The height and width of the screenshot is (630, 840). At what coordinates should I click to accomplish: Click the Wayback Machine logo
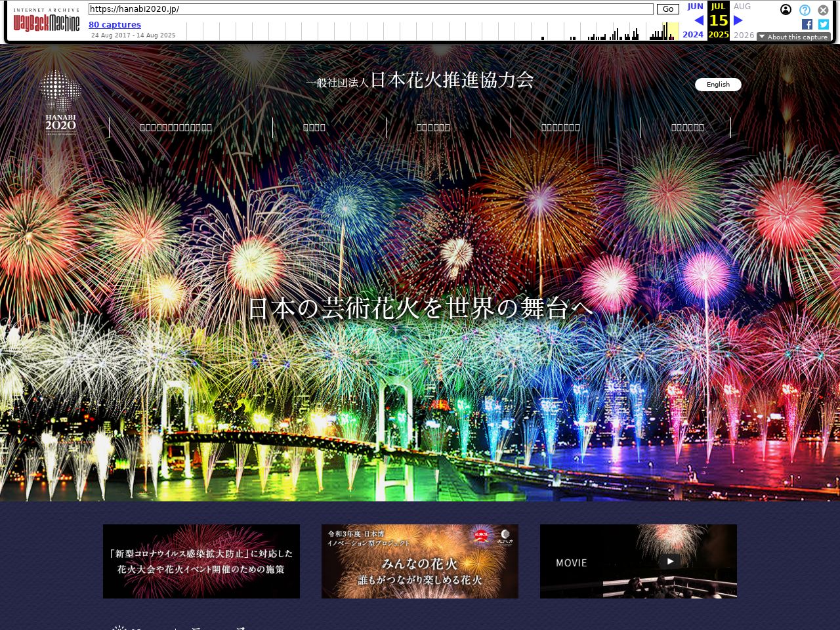[47, 22]
